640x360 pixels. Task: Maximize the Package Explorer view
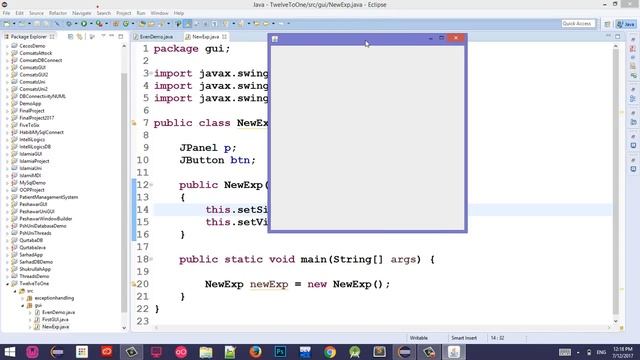[x=121, y=36]
